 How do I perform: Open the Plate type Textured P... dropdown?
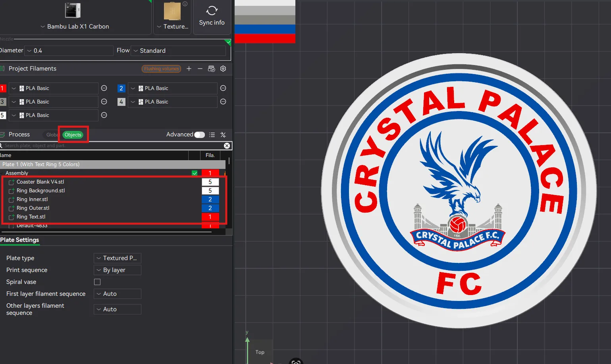click(118, 258)
